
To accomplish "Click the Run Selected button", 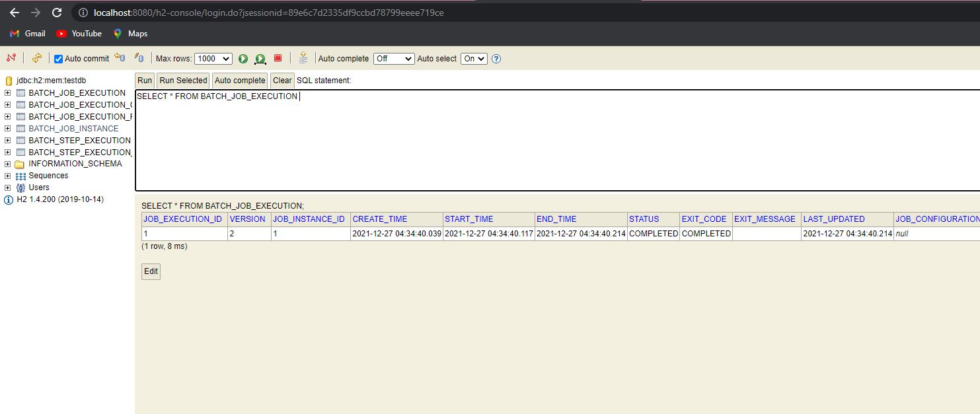I will click(183, 81).
